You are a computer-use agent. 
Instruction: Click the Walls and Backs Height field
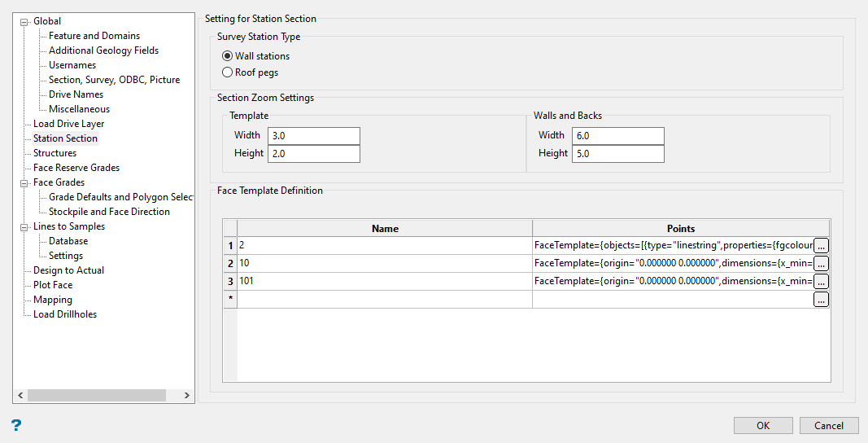(617, 153)
